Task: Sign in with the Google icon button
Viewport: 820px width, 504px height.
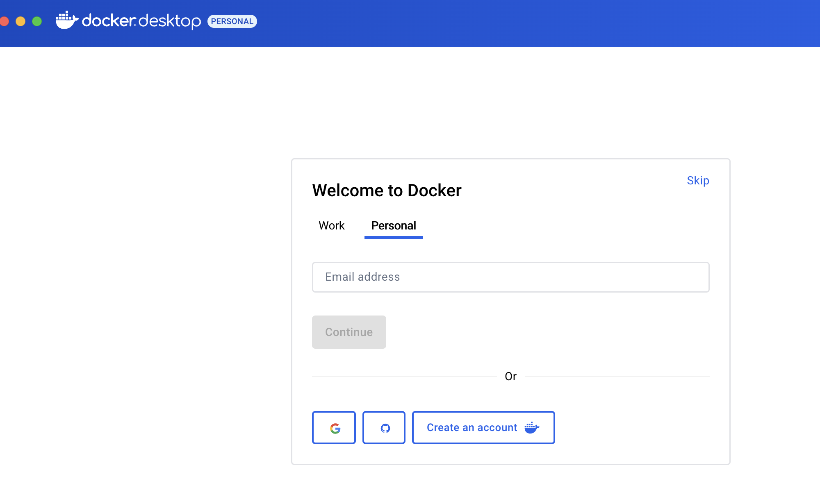Action: click(x=334, y=427)
